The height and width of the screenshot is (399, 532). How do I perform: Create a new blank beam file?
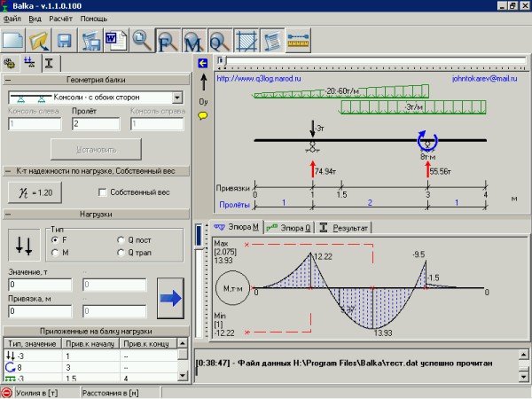point(13,41)
